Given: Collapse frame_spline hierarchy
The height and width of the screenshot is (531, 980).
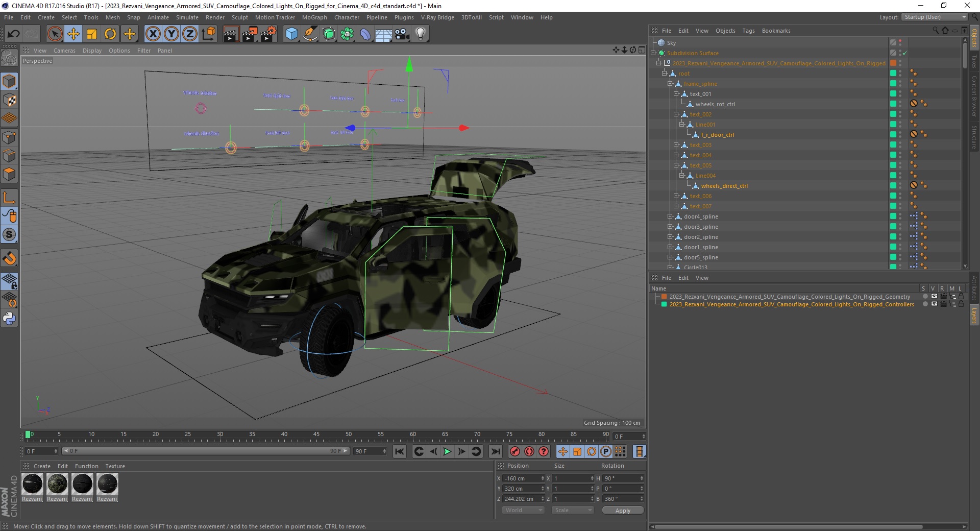Looking at the screenshot, I should [x=670, y=84].
